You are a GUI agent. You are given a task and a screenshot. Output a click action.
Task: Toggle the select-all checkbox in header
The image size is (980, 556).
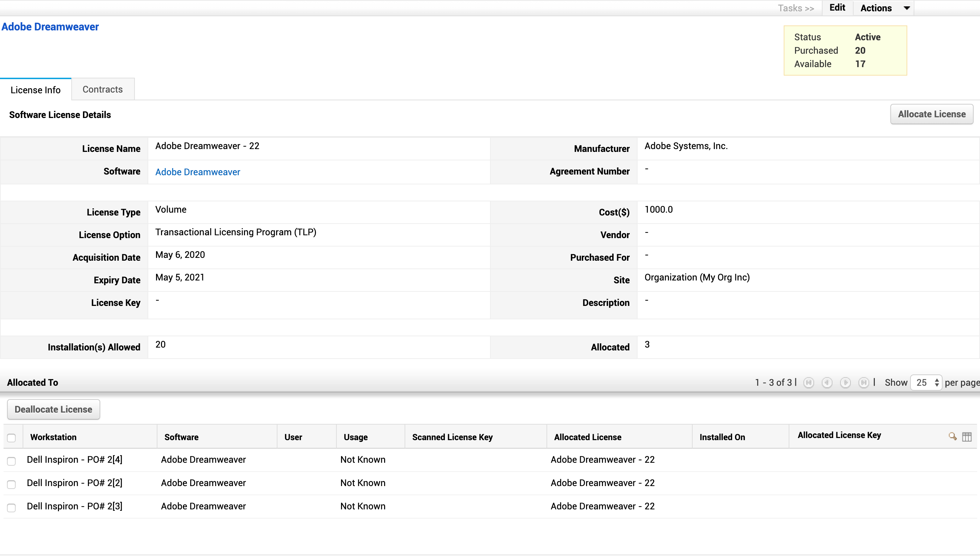11,438
